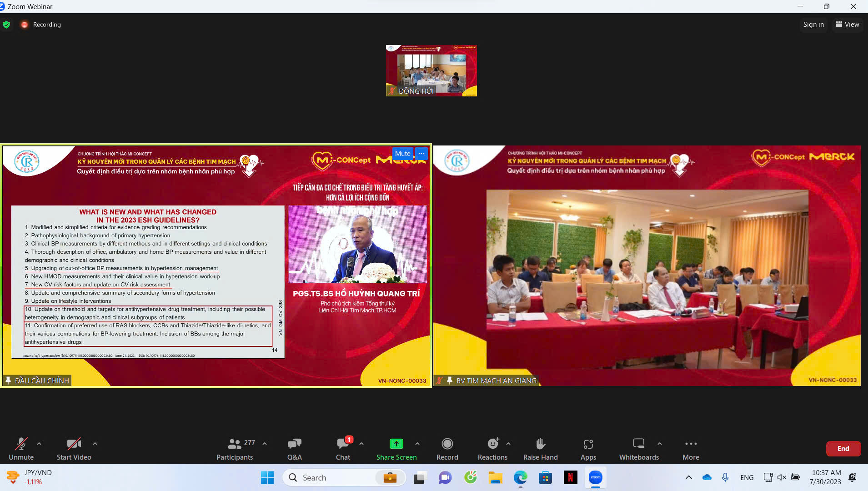Expand audio options arrow beside Unmute
The height and width of the screenshot is (491, 868).
pyautogui.click(x=39, y=443)
